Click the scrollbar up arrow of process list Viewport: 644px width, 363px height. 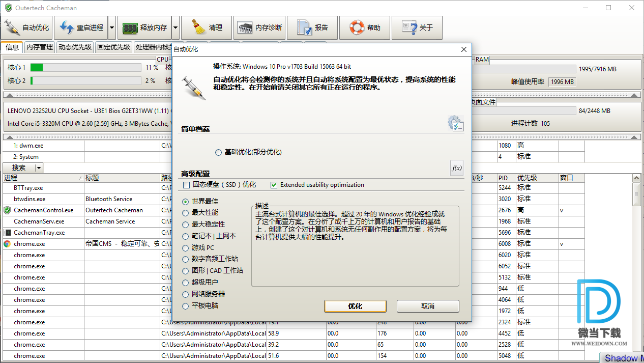[x=636, y=178]
